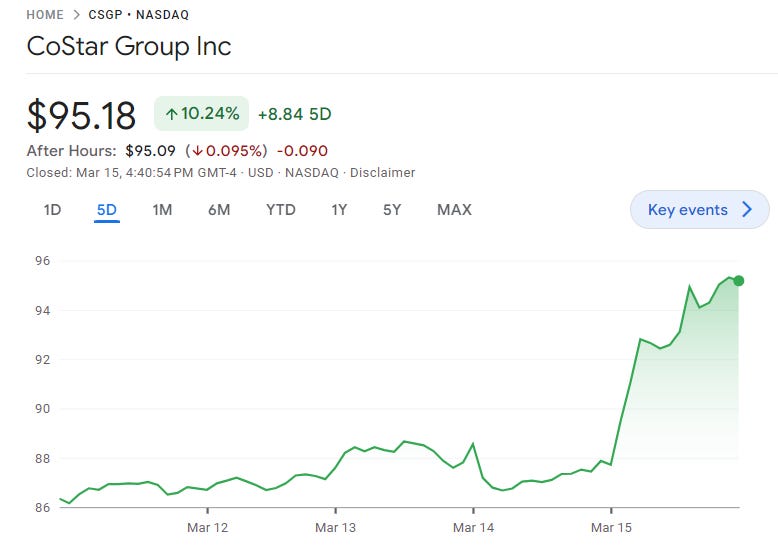The image size is (778, 551).
Task: Select the 1D time range tab
Action: pos(52,210)
